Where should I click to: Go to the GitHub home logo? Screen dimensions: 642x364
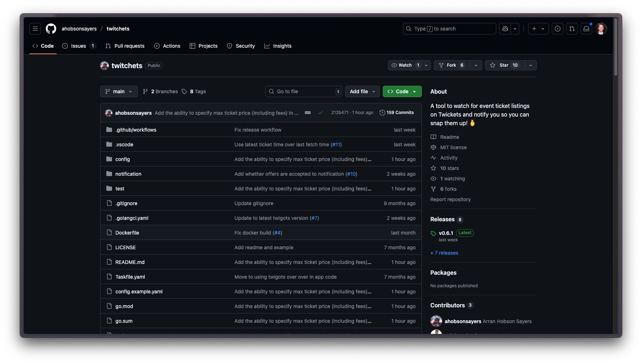point(51,29)
